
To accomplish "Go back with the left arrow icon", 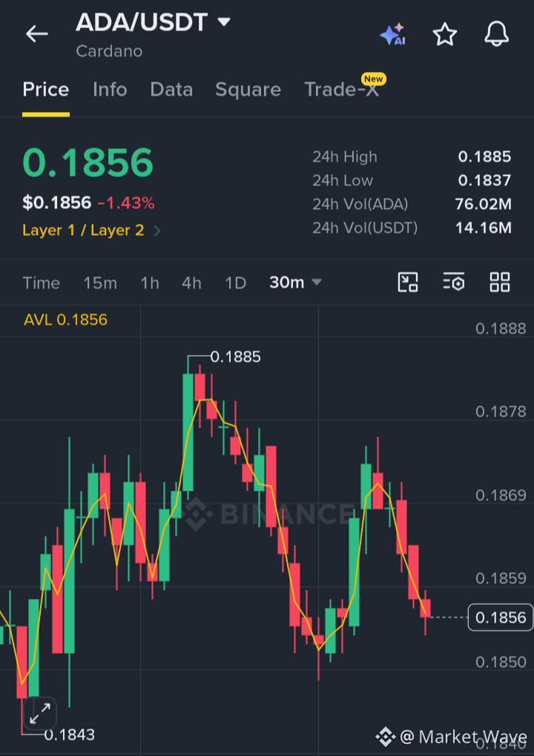I will [x=36, y=34].
